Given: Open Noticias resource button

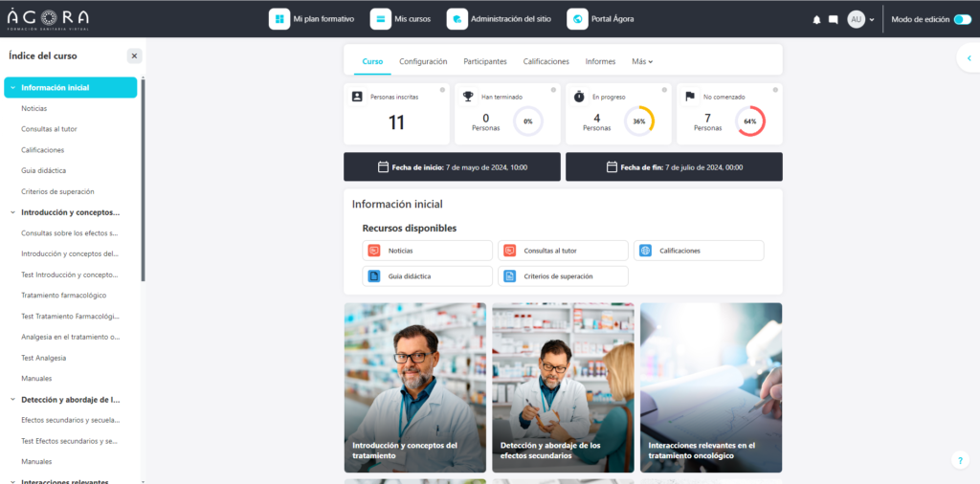Looking at the screenshot, I should click(x=428, y=251).
